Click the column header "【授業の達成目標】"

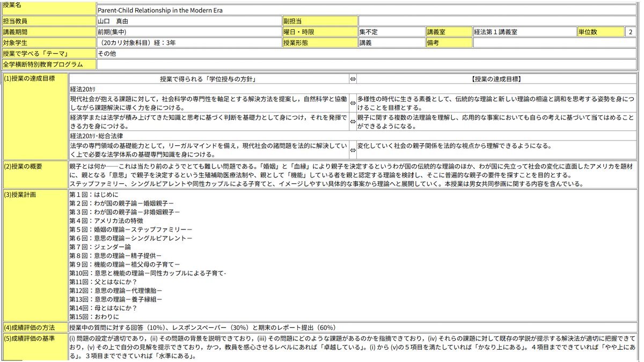point(496,79)
